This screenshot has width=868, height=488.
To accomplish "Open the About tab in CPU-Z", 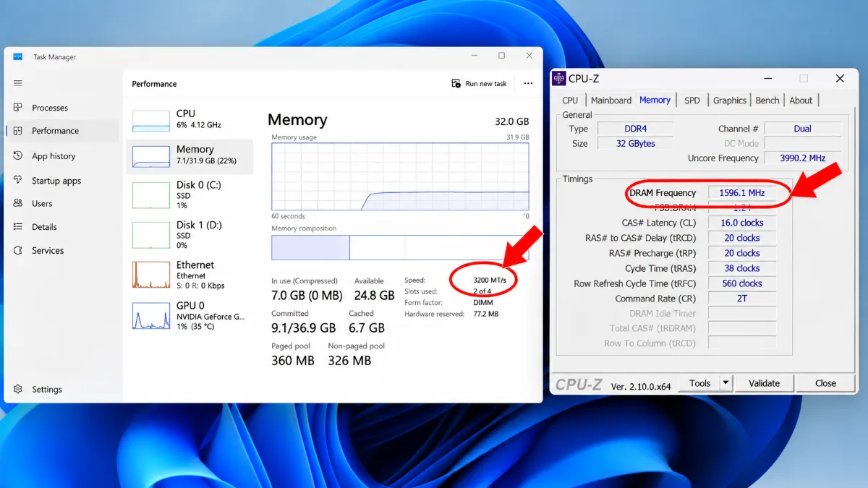I will (x=801, y=100).
